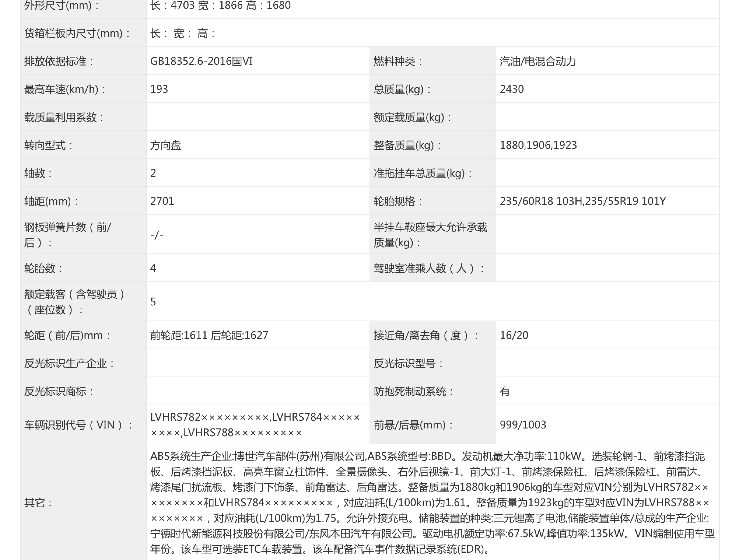Click the 燃料种类 label
753x560 pixels.
tap(398, 61)
